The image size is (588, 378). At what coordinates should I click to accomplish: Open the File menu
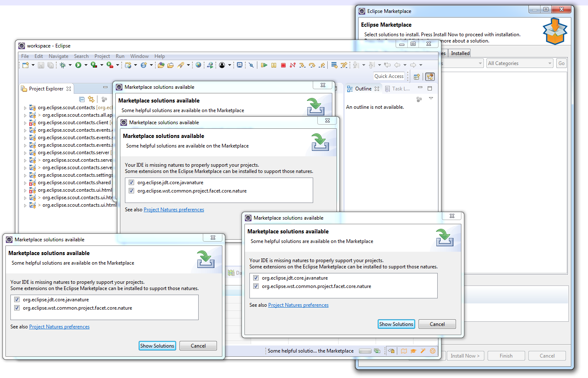[25, 56]
